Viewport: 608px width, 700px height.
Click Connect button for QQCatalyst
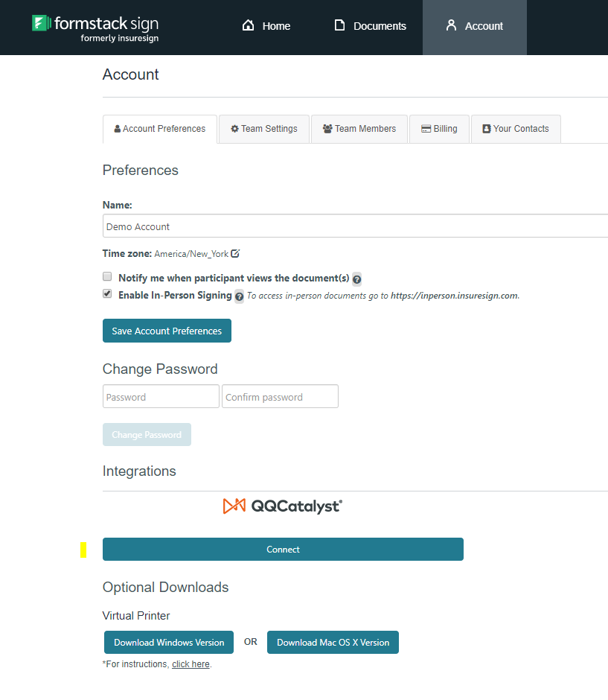click(283, 550)
